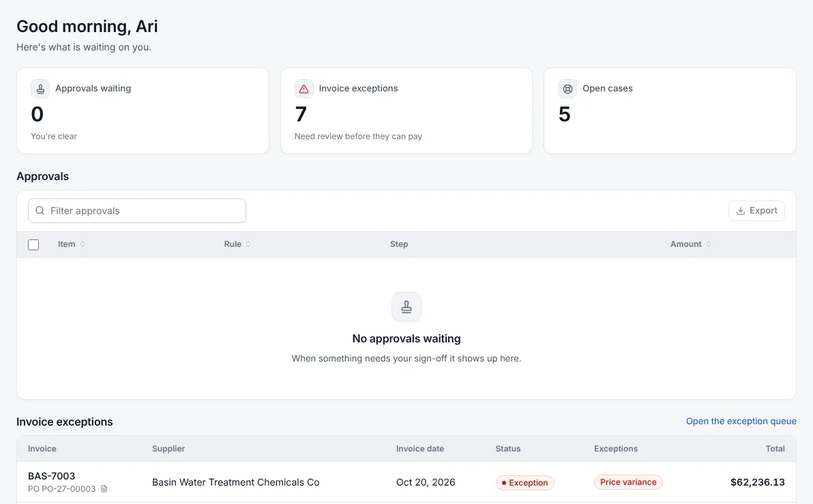The height and width of the screenshot is (504, 813).
Task: Open the Open cases summary card
Action: coord(670,110)
